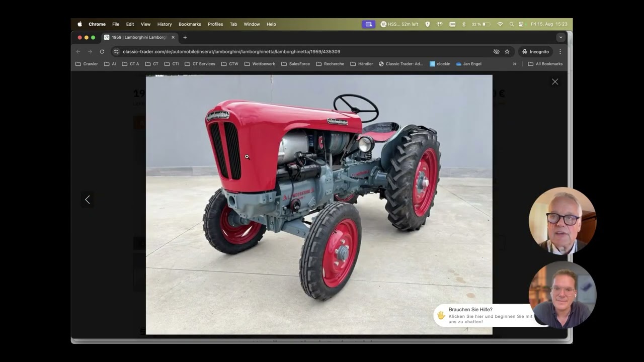
Task: Open the Wi-Fi status menu
Action: click(x=500, y=24)
